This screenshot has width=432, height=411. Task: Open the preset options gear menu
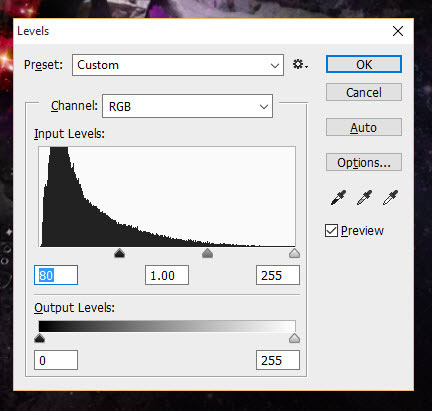(x=300, y=64)
